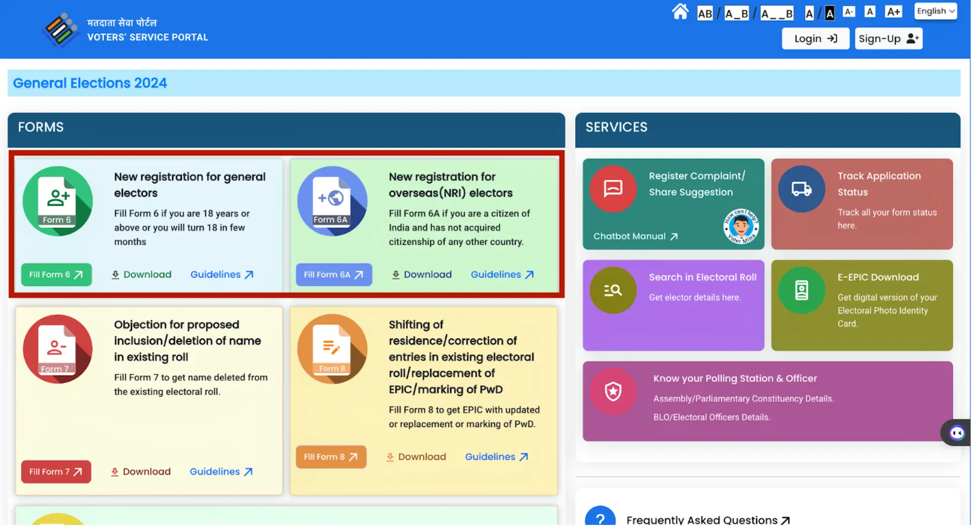Decrease font size with A- button
Screen dimensions: 980x530
pos(849,11)
